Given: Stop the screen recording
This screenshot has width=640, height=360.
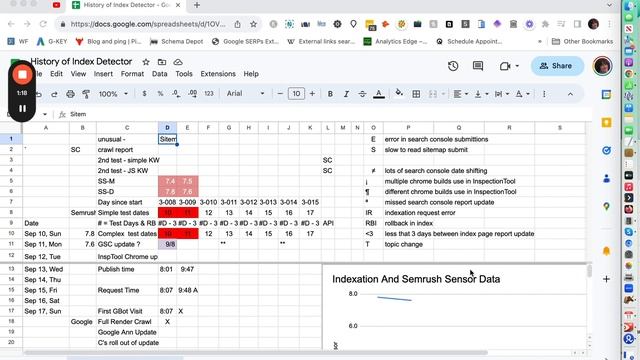Looking at the screenshot, I should pos(22,75).
